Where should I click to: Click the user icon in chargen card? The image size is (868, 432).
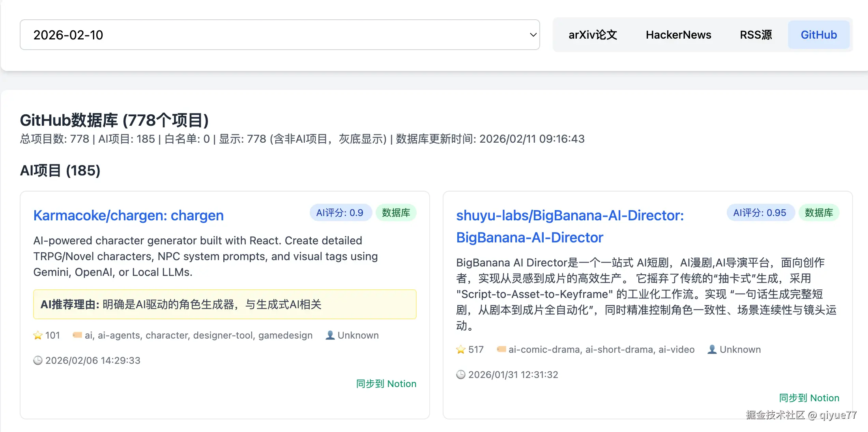(330, 335)
